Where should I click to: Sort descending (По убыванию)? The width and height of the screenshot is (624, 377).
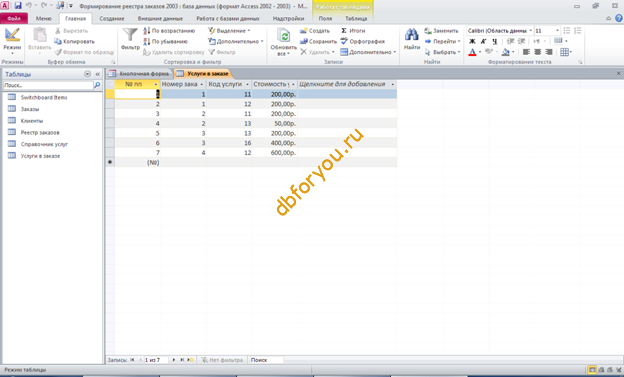click(166, 41)
